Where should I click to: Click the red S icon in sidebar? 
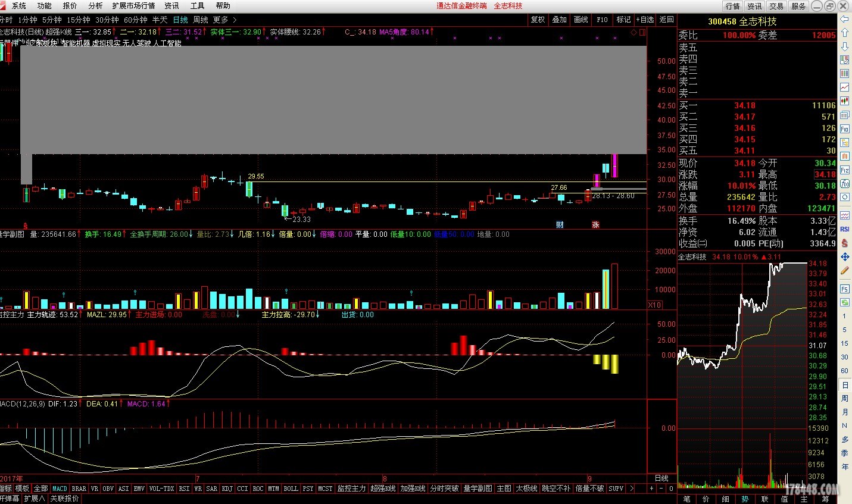[x=844, y=243]
